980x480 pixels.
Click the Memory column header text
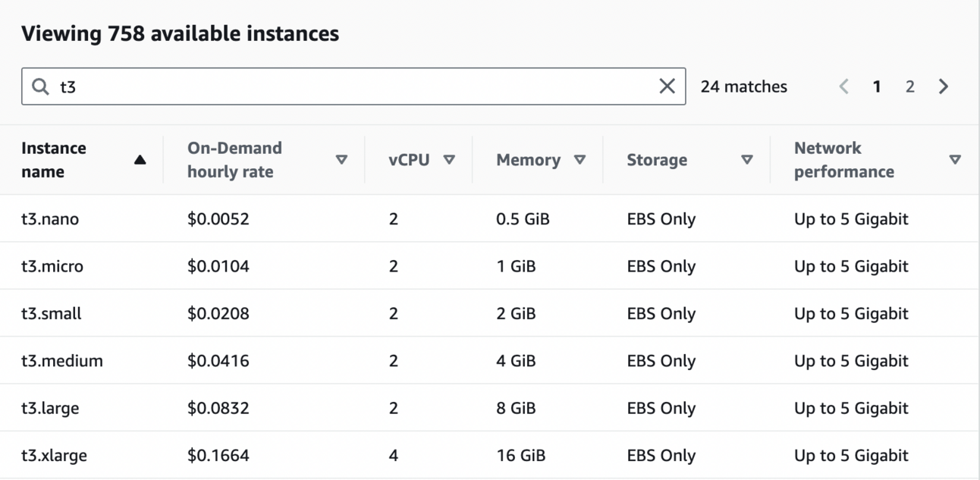pyautogui.click(x=529, y=160)
